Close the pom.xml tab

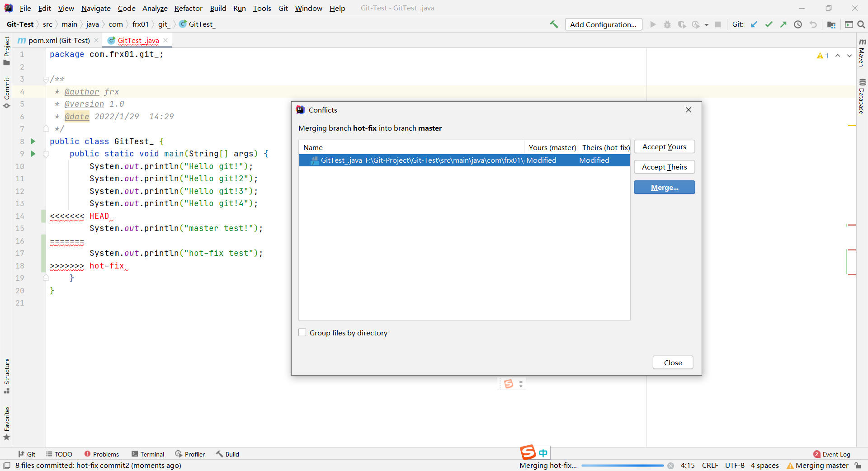tap(96, 40)
